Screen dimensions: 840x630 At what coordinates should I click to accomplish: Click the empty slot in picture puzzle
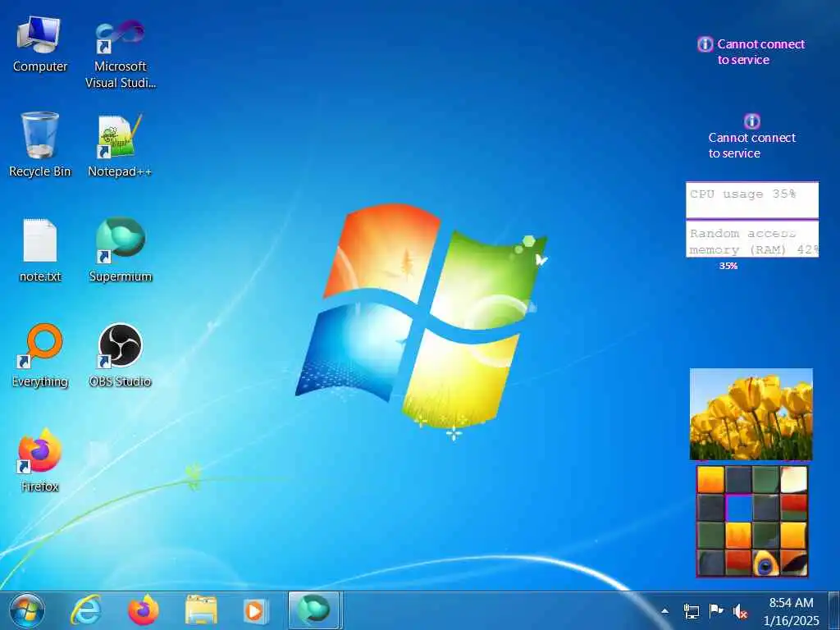(x=738, y=508)
